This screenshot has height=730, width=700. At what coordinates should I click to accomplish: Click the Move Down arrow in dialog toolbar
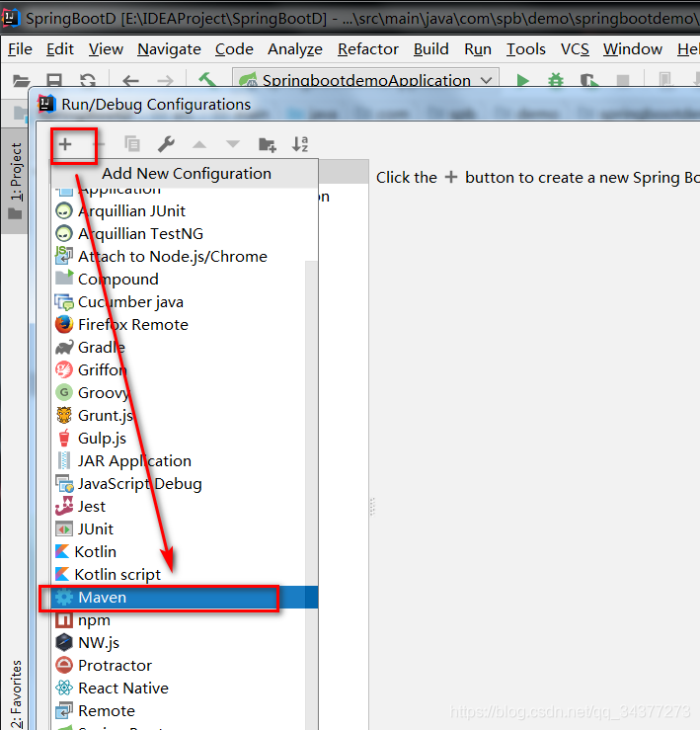[x=233, y=144]
